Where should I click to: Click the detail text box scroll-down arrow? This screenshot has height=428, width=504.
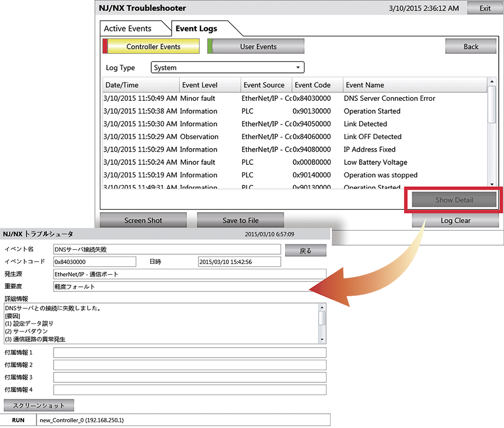[x=322, y=340]
